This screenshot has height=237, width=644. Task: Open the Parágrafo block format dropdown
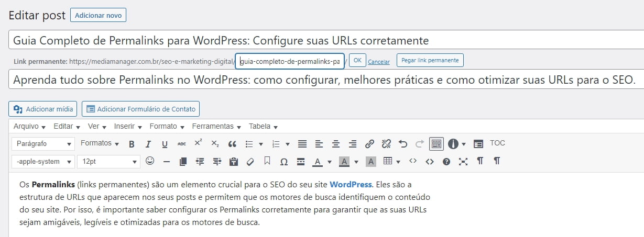pyautogui.click(x=43, y=144)
